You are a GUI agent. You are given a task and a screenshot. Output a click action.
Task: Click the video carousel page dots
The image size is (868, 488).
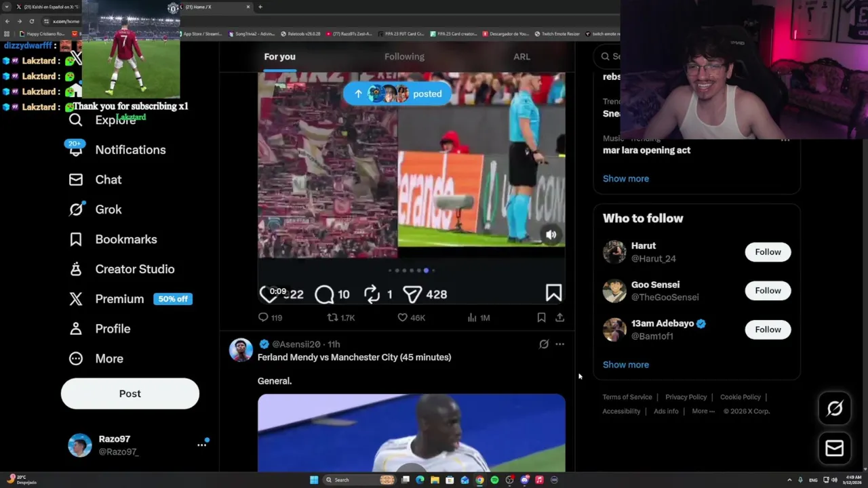(412, 270)
